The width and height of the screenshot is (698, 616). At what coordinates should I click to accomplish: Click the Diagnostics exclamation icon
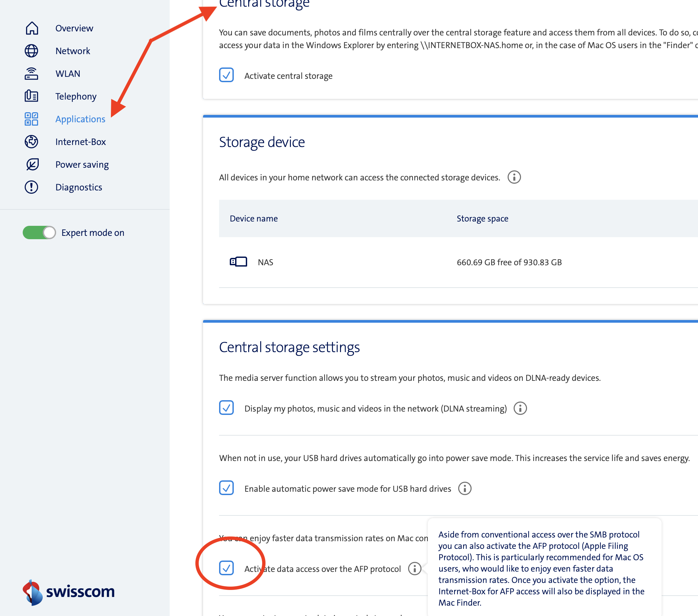pyautogui.click(x=31, y=187)
